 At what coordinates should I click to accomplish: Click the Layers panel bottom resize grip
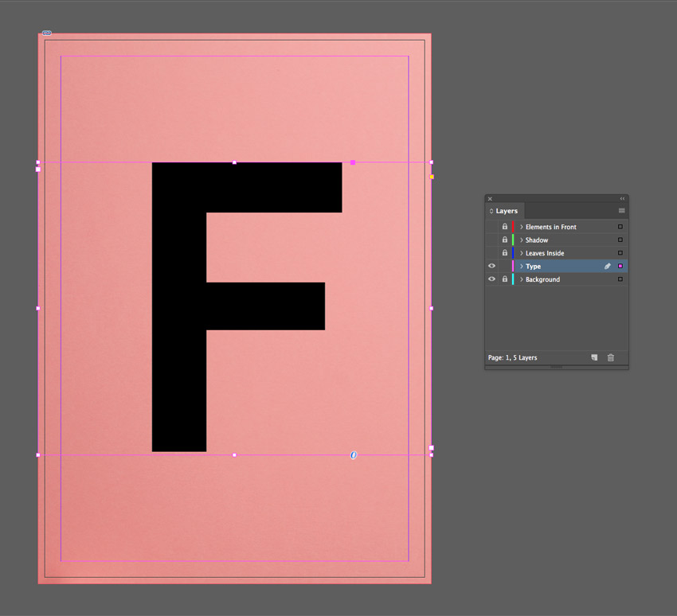click(x=556, y=367)
